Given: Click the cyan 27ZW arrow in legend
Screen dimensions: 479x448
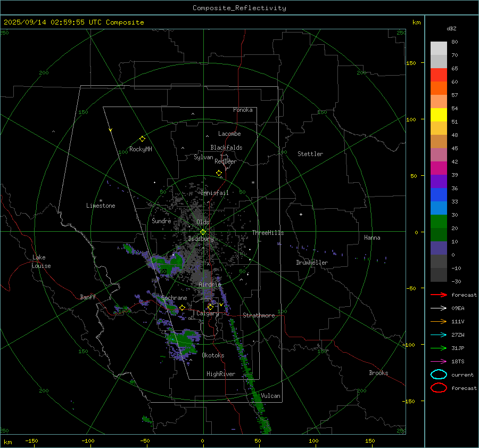Looking at the screenshot, I should click(439, 335).
